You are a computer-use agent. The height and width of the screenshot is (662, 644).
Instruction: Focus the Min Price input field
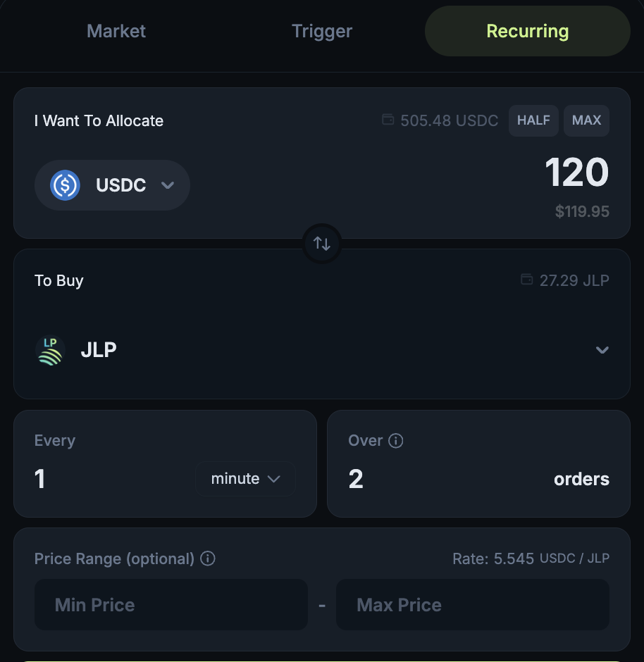(171, 604)
